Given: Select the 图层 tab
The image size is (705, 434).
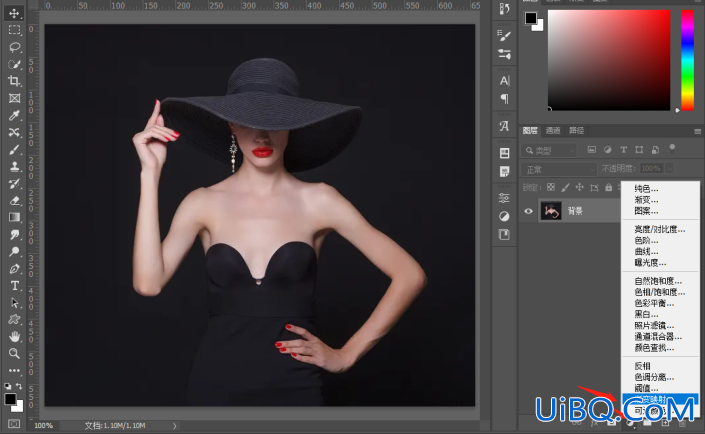Looking at the screenshot, I should (x=530, y=130).
